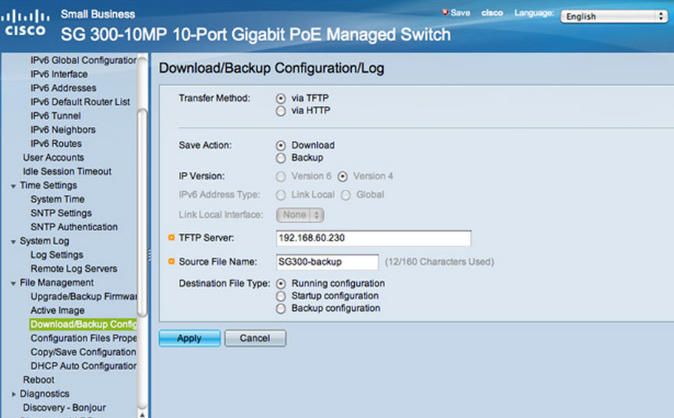Screen dimensions: 674x418
Task: Focus the TFTP Server input field
Action: (374, 238)
